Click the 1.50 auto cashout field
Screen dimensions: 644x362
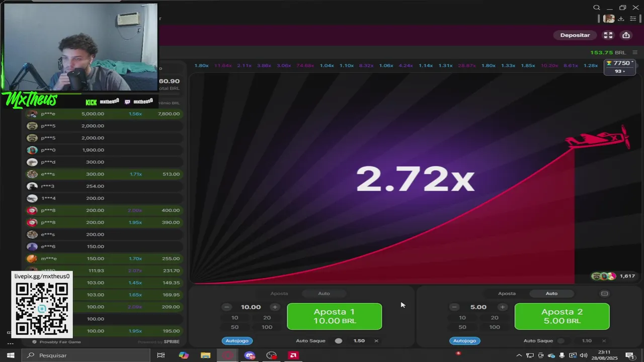coord(359,340)
